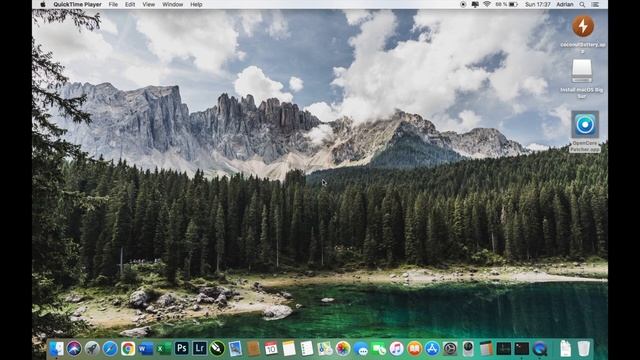Launch Photoshop from the Dock
Screen dimensions: 640x360
(182, 348)
